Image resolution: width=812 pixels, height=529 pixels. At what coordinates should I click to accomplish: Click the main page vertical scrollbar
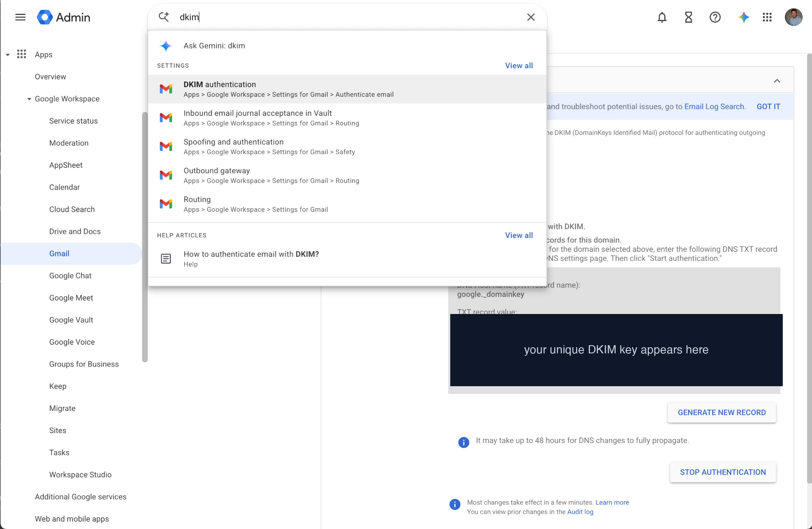click(809, 268)
